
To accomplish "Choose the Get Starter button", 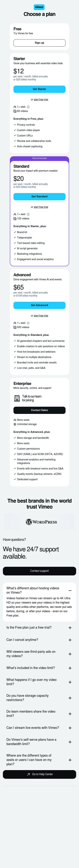I will pos(39,89).
